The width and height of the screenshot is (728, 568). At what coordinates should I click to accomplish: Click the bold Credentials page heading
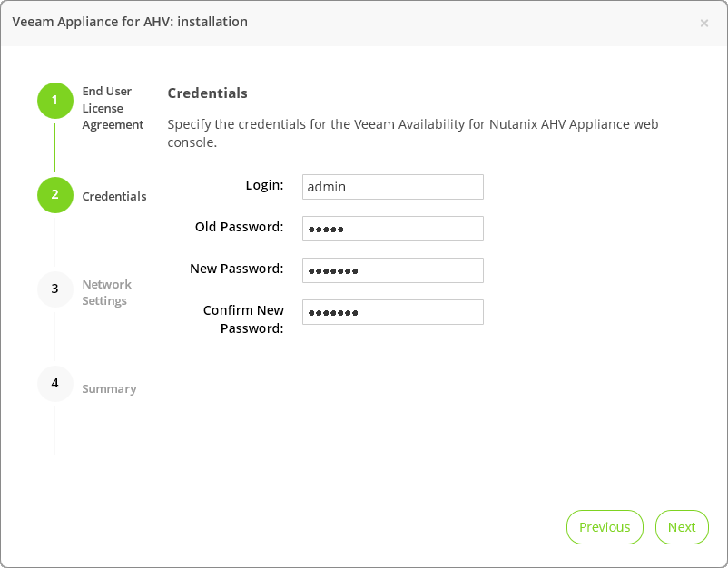[208, 93]
